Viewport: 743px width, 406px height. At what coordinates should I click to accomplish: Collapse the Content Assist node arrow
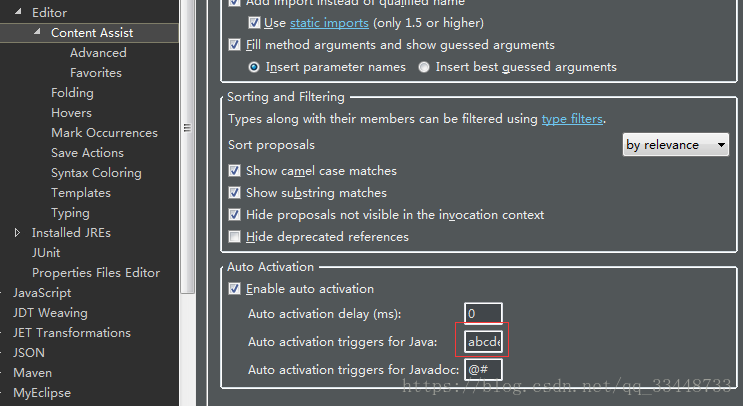[37, 32]
